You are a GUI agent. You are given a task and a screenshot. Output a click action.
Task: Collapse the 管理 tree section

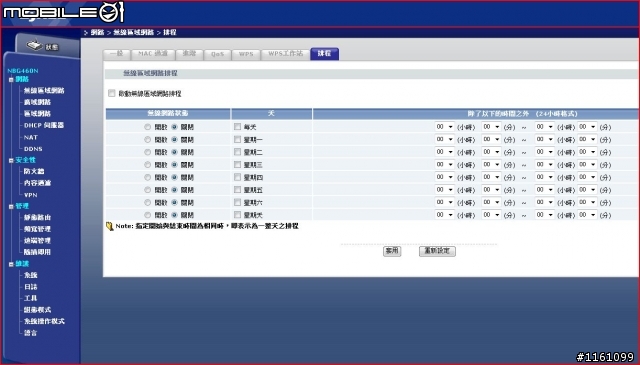coord(11,207)
